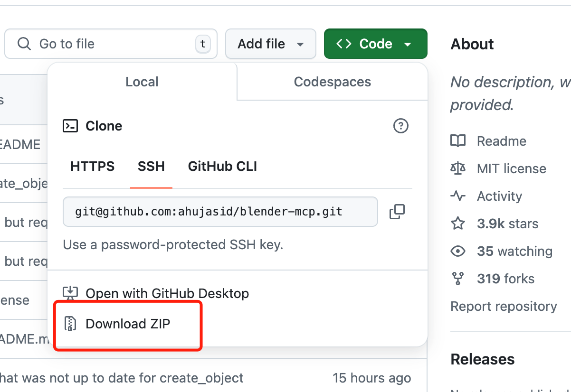Click the About heading
The image size is (571, 392).
click(x=472, y=44)
